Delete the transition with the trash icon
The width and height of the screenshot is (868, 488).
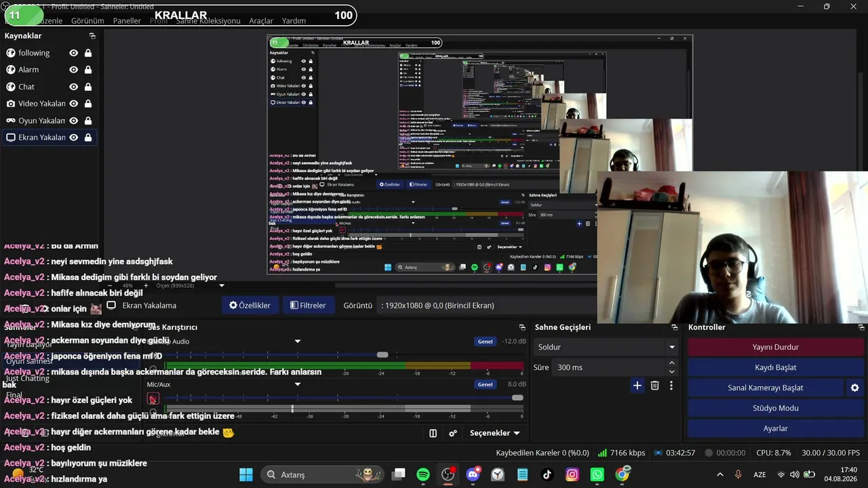654,386
